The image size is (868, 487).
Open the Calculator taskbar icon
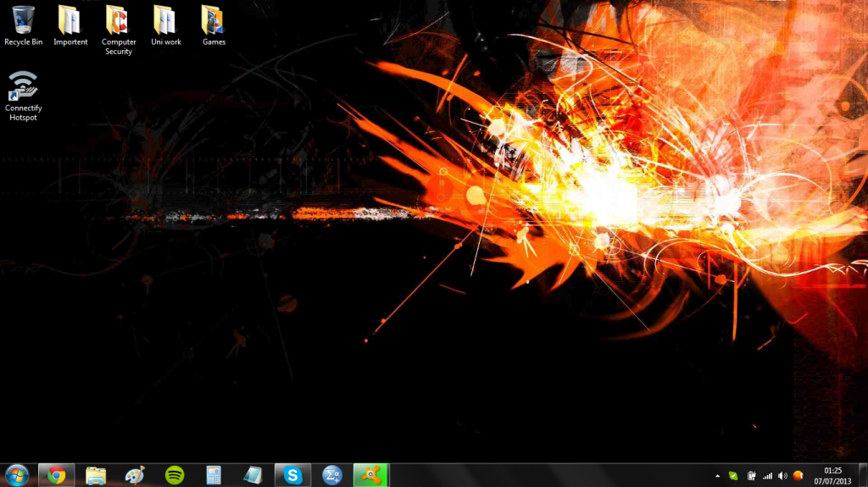point(214,475)
